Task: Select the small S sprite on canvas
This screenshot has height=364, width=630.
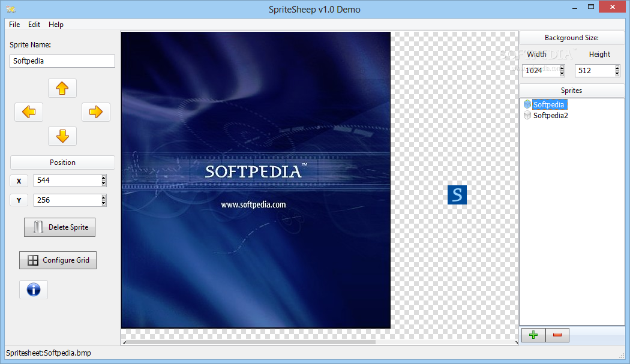Action: pos(457,195)
